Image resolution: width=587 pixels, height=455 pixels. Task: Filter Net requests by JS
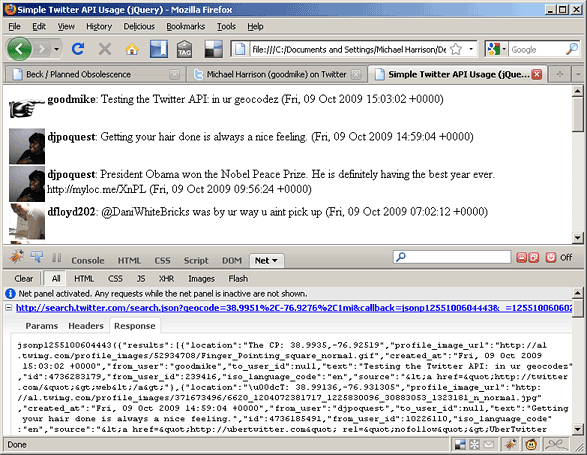[141, 279]
